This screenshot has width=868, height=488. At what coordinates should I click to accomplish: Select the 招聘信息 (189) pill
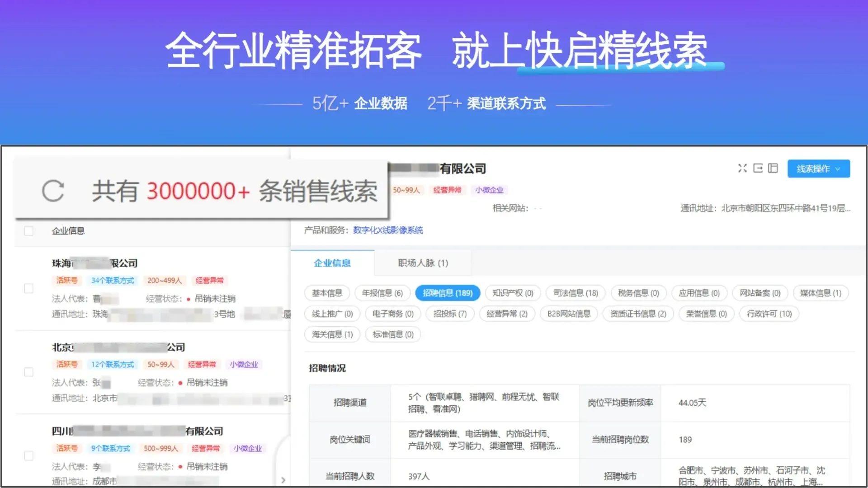(x=448, y=293)
